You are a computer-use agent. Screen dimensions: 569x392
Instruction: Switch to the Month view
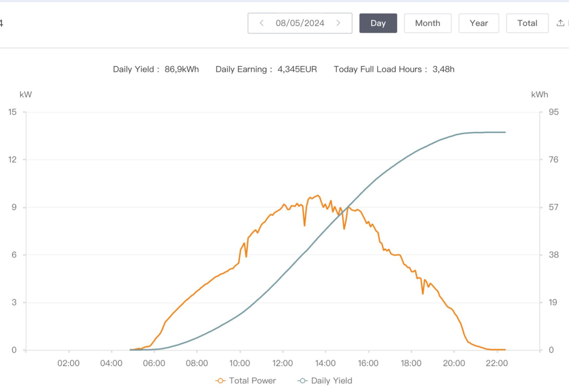coord(427,23)
